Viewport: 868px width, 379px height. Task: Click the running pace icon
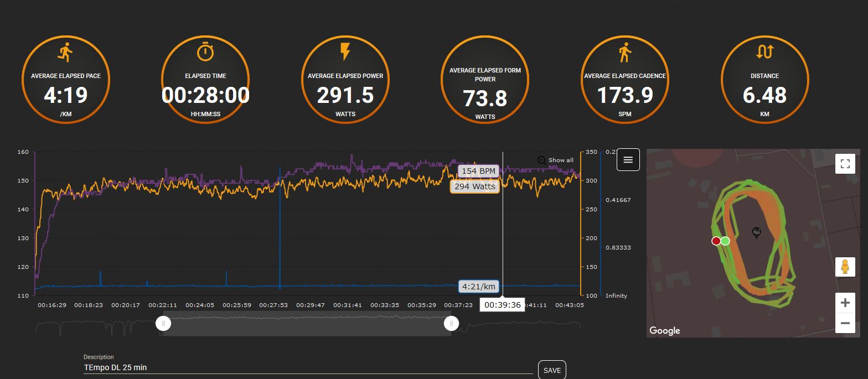coord(65,53)
